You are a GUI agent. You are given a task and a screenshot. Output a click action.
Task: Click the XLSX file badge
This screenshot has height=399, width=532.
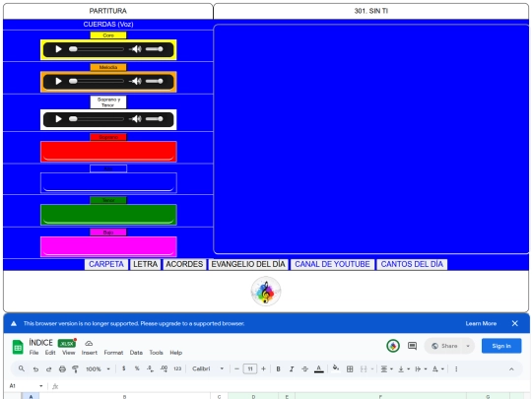67,344
